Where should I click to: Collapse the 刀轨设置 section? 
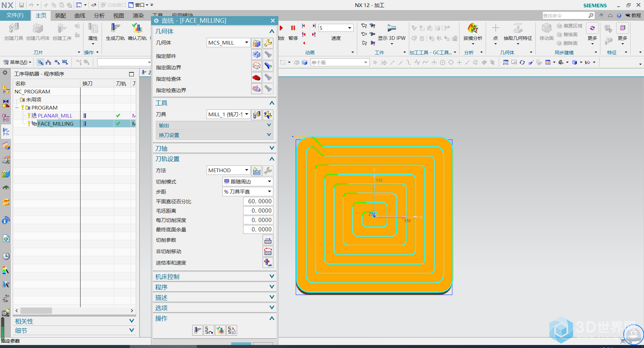pyautogui.click(x=272, y=159)
